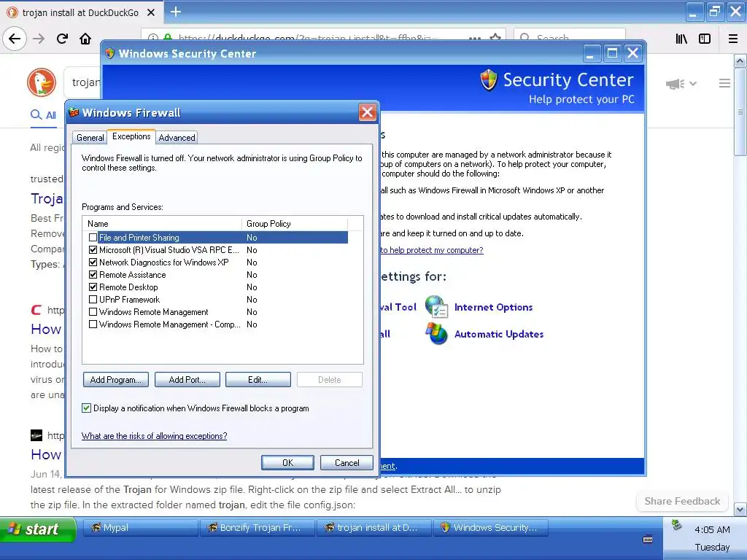Screen dimensions: 747x560
Task: Click the Automatic Updates icon in Security Center
Action: pyautogui.click(x=436, y=333)
